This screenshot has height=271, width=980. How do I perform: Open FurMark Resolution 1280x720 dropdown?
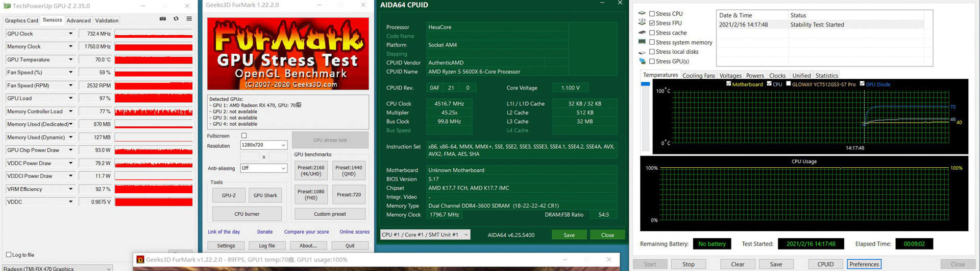tap(263, 145)
